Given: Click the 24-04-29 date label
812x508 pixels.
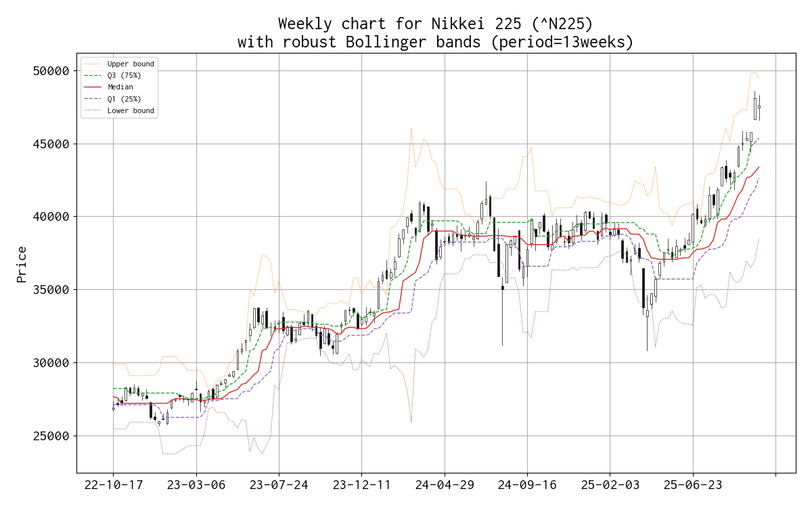Looking at the screenshot, I should pos(445,486).
